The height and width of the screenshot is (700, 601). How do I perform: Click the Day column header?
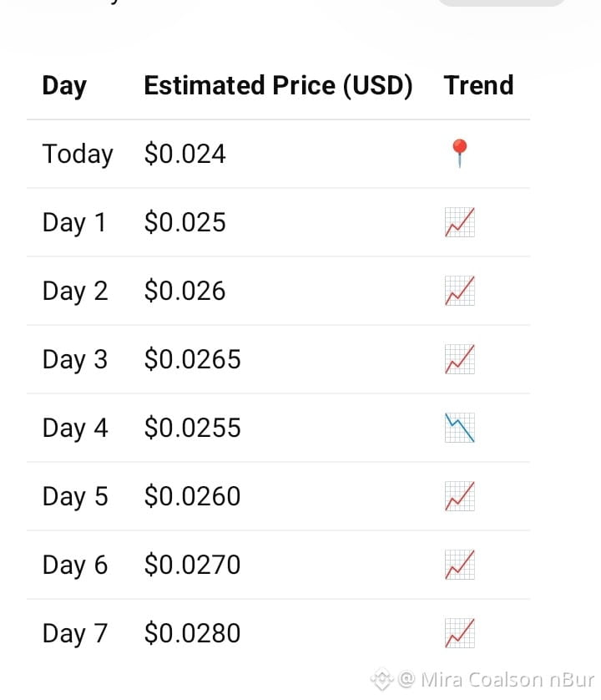(x=64, y=86)
